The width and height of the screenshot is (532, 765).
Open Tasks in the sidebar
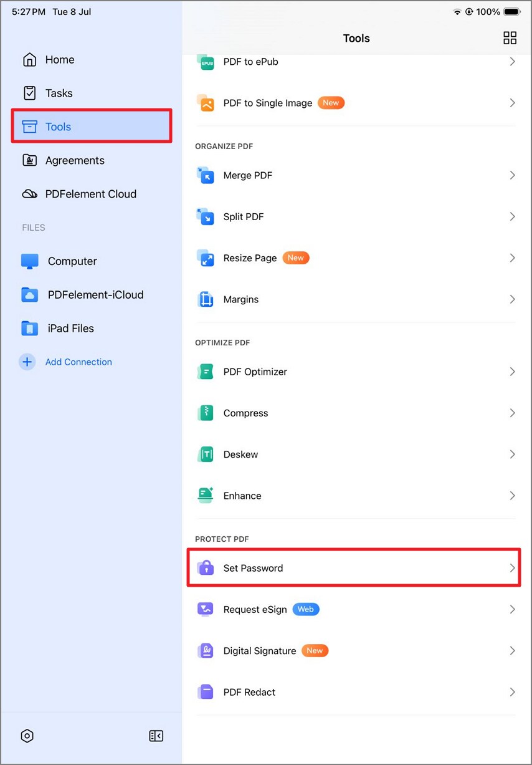pos(59,94)
